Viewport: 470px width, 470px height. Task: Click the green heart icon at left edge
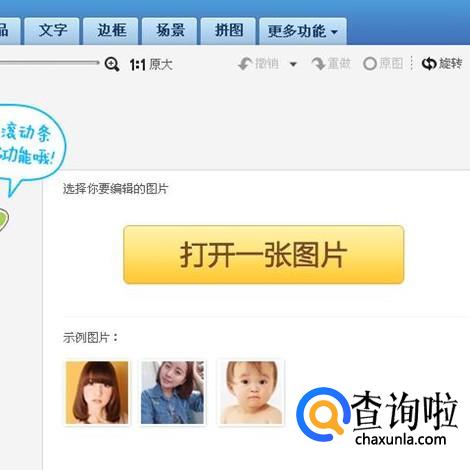(x=3, y=220)
